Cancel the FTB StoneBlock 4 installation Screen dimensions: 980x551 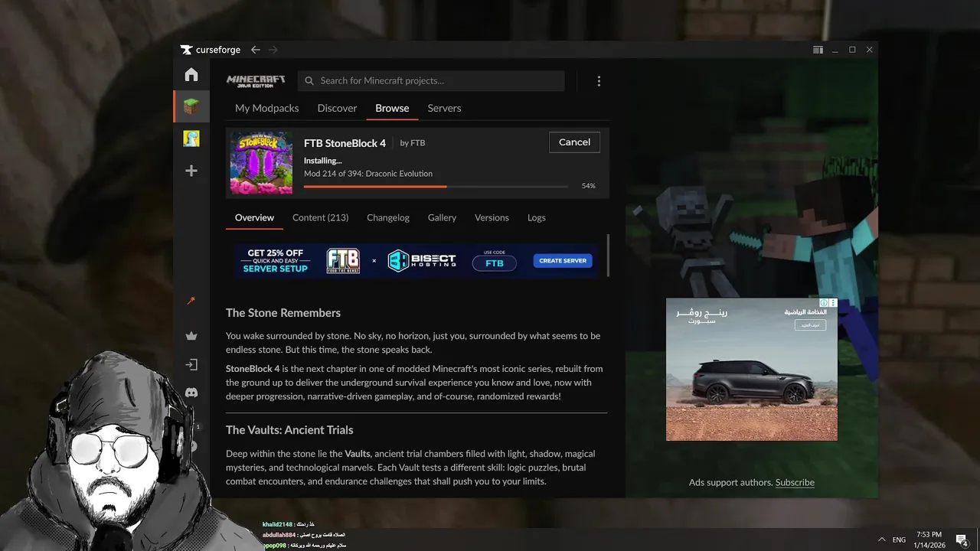[574, 142]
